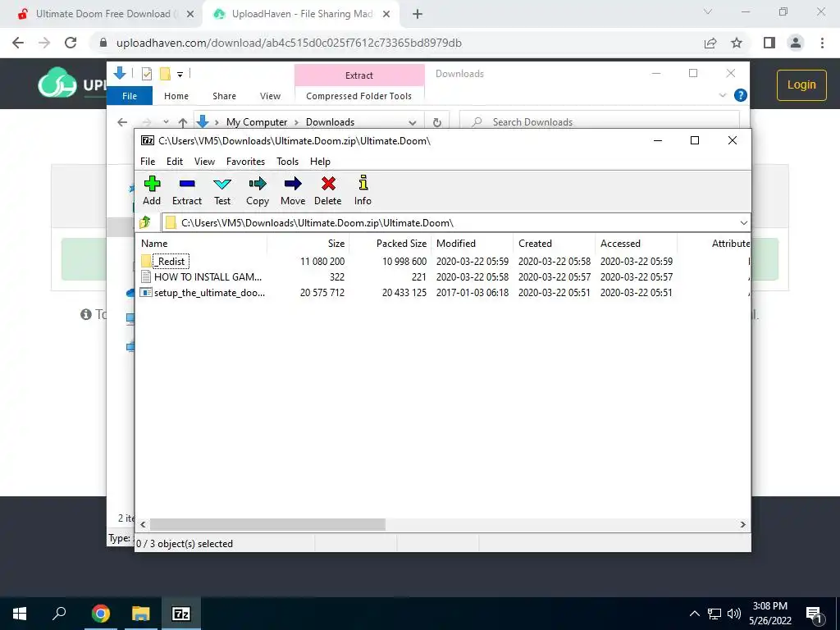
Task: Expand the Explorer address bar dropdown
Action: [412, 122]
